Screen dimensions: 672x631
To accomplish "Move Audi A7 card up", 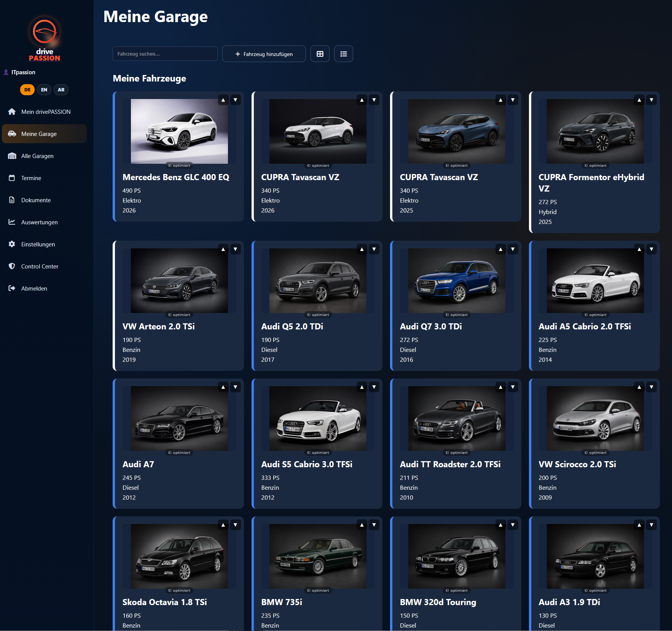I will click(223, 387).
